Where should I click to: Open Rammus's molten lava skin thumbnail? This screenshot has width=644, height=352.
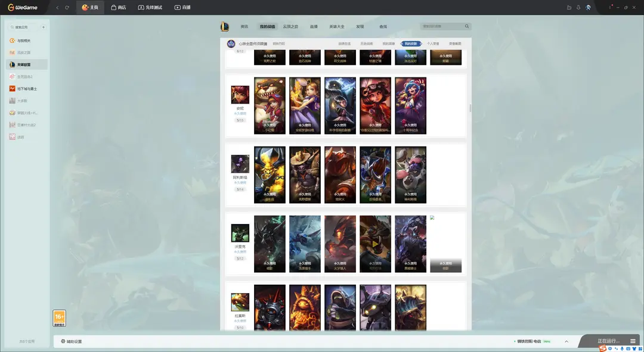coord(305,308)
